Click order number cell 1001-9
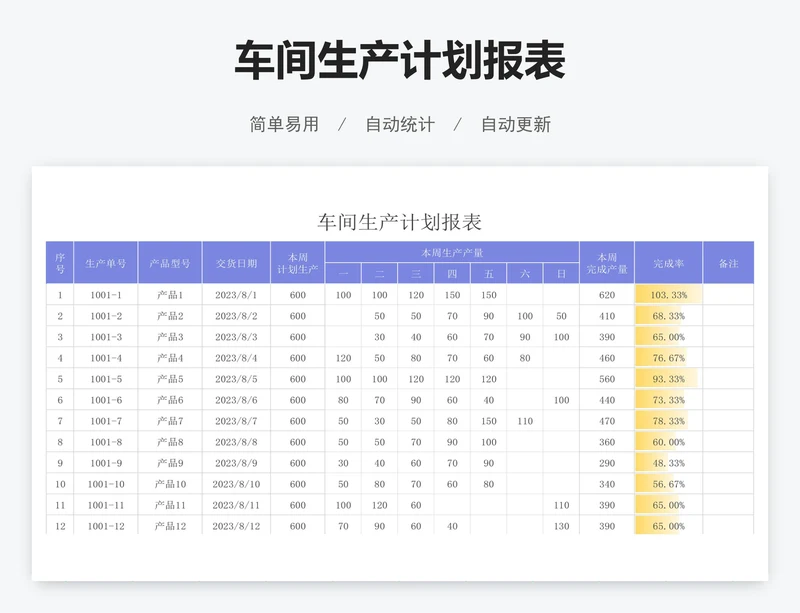This screenshot has height=613, width=800. pyautogui.click(x=106, y=463)
